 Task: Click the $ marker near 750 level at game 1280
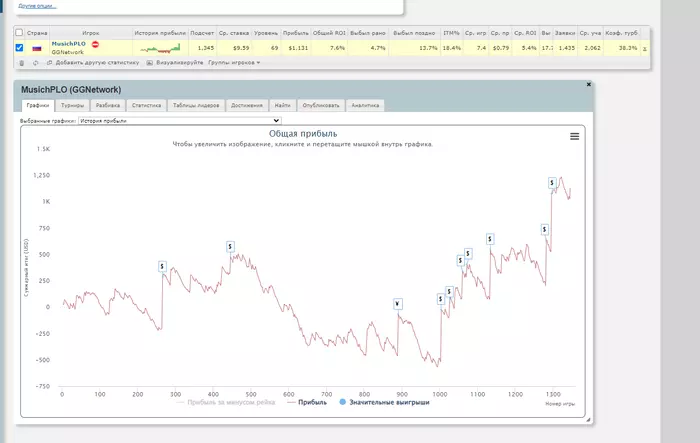pyautogui.click(x=545, y=230)
